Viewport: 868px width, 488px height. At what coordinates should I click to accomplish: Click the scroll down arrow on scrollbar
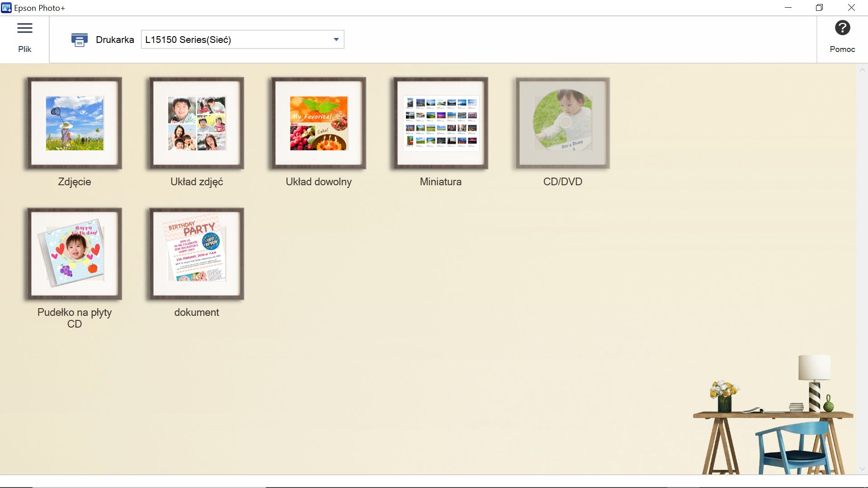coord(862,469)
